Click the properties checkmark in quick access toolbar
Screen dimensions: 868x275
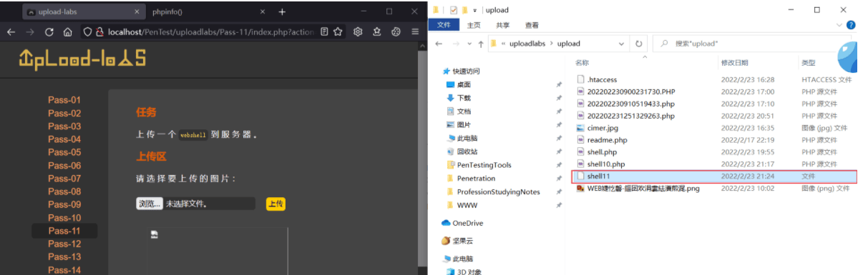454,10
